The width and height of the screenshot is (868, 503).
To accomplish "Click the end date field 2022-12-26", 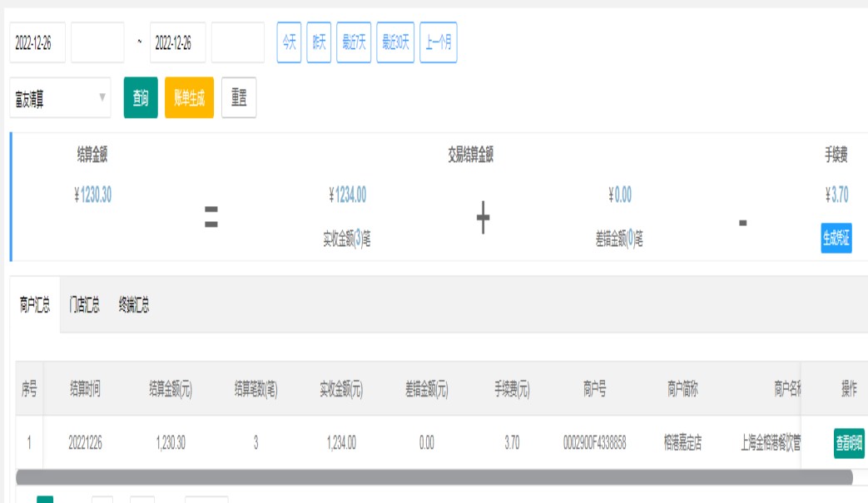I will point(177,43).
